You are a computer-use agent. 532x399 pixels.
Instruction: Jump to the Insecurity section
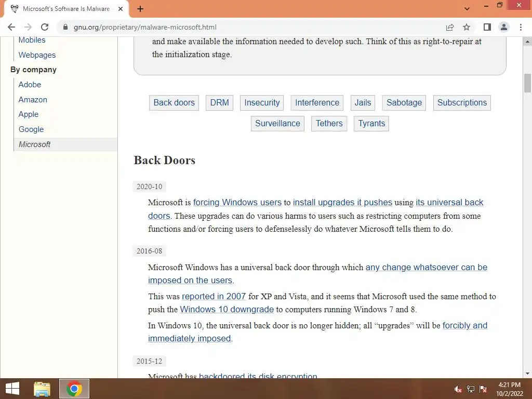pos(262,102)
